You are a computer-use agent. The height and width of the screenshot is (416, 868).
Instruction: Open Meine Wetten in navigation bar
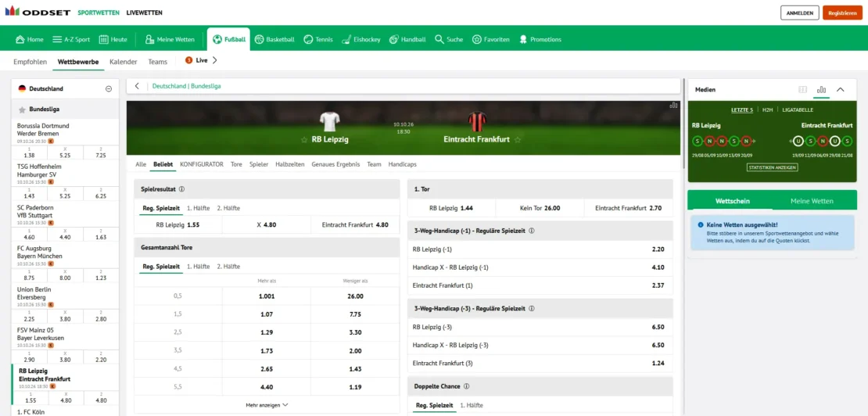tap(170, 39)
